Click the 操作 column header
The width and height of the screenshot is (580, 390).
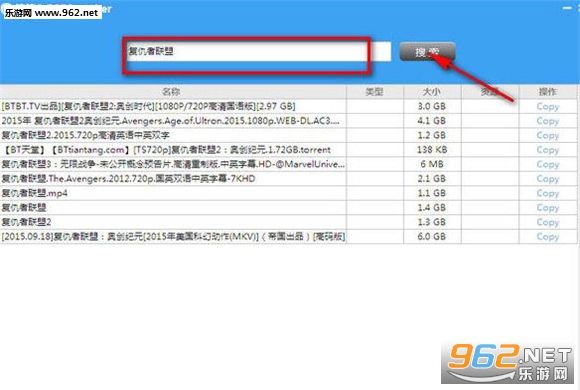[548, 92]
